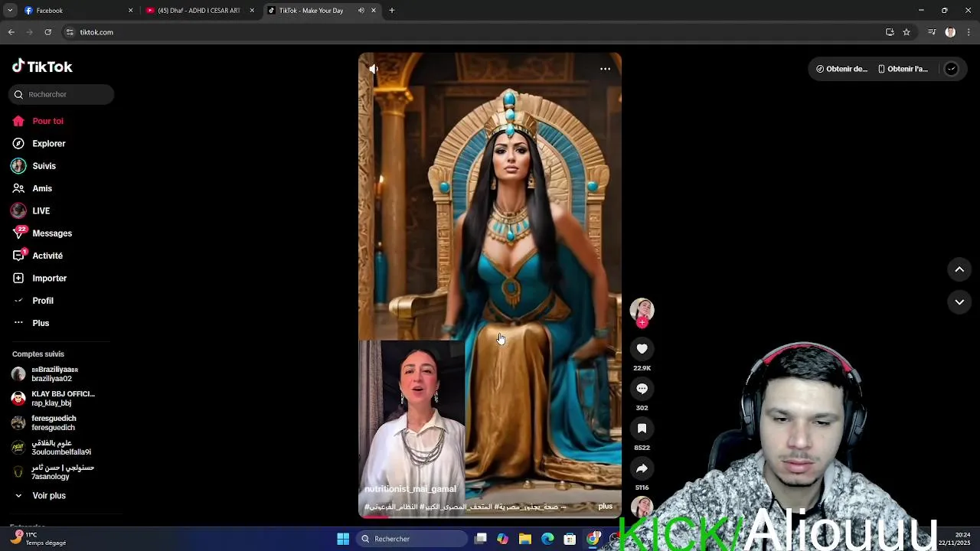Click the Obtenir de... button
980x551 pixels.
tap(841, 69)
